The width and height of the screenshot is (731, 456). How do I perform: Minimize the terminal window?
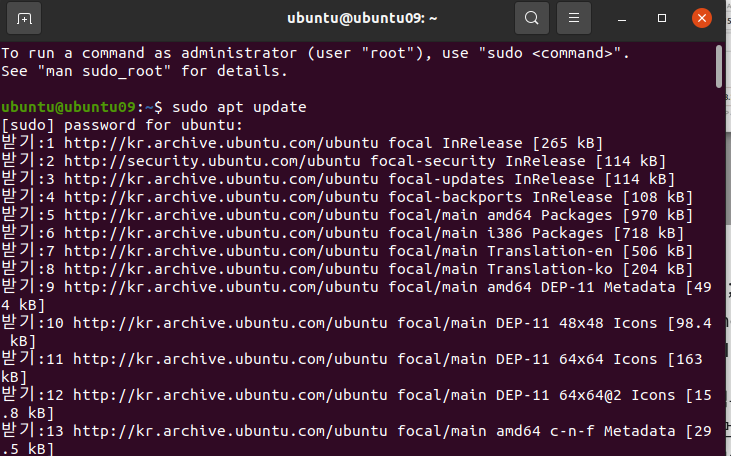pyautogui.click(x=621, y=19)
